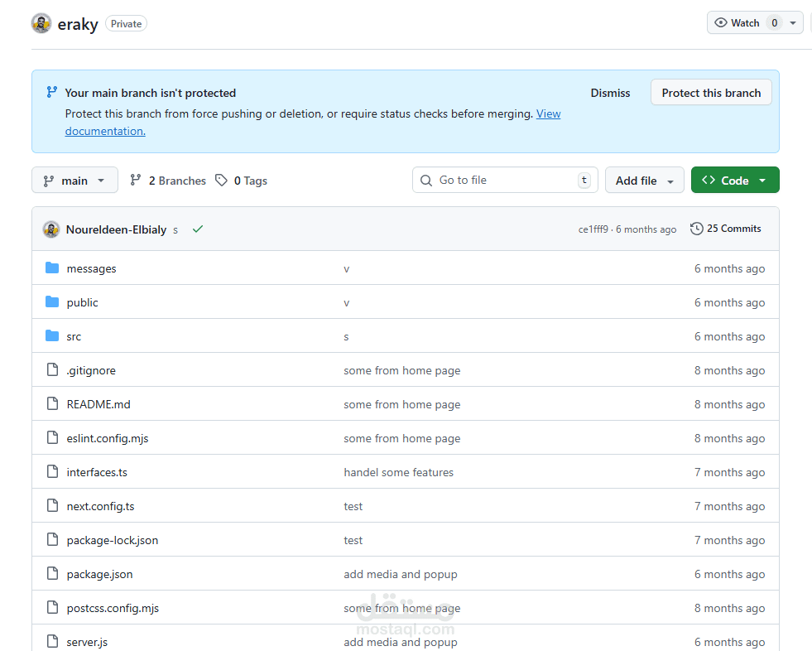Open the View documentation link
812x651 pixels.
[x=549, y=113]
